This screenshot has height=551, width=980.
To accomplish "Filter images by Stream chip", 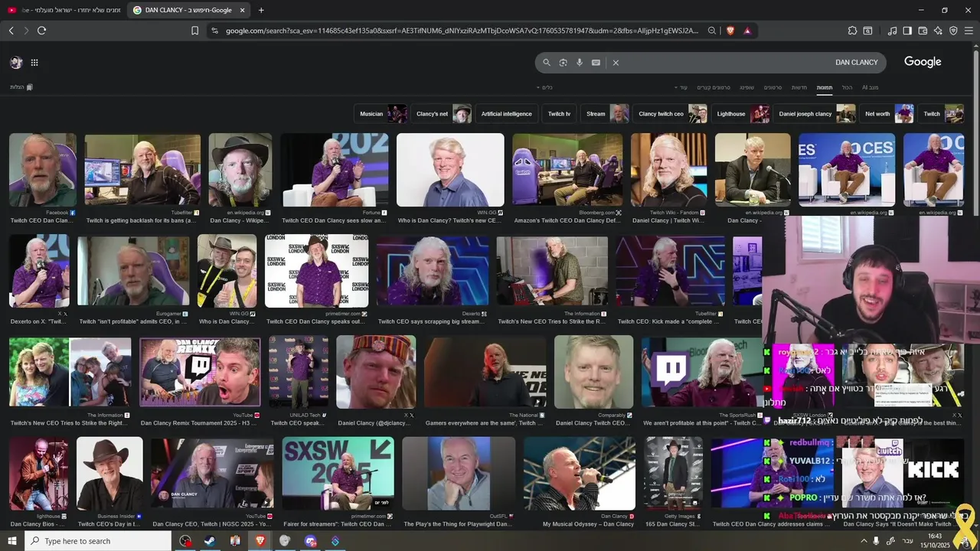I will 605,114.
